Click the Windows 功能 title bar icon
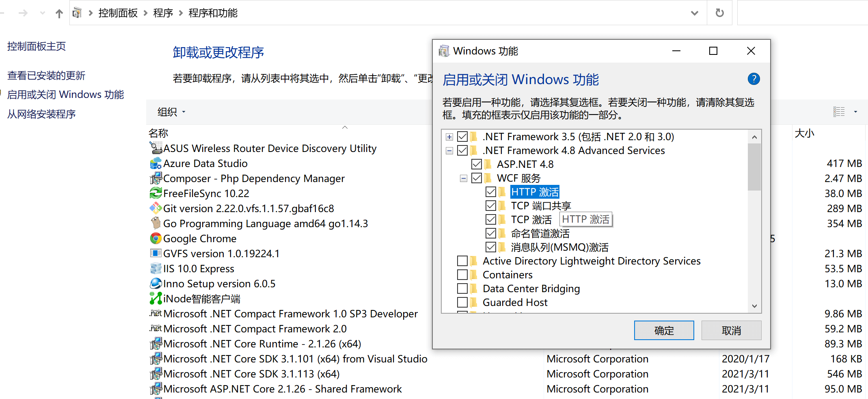The width and height of the screenshot is (868, 399). click(444, 51)
